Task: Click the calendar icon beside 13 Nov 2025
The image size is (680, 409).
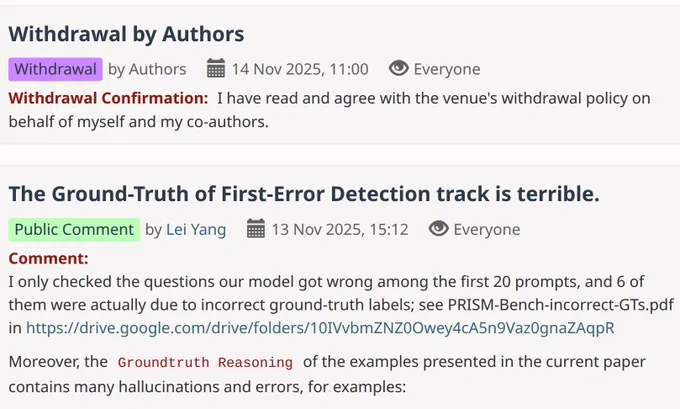Action: coord(255,229)
